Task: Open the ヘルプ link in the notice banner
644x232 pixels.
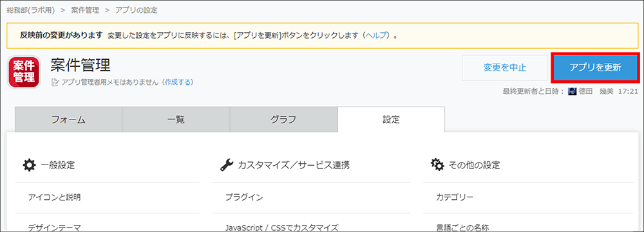Action: click(x=377, y=35)
